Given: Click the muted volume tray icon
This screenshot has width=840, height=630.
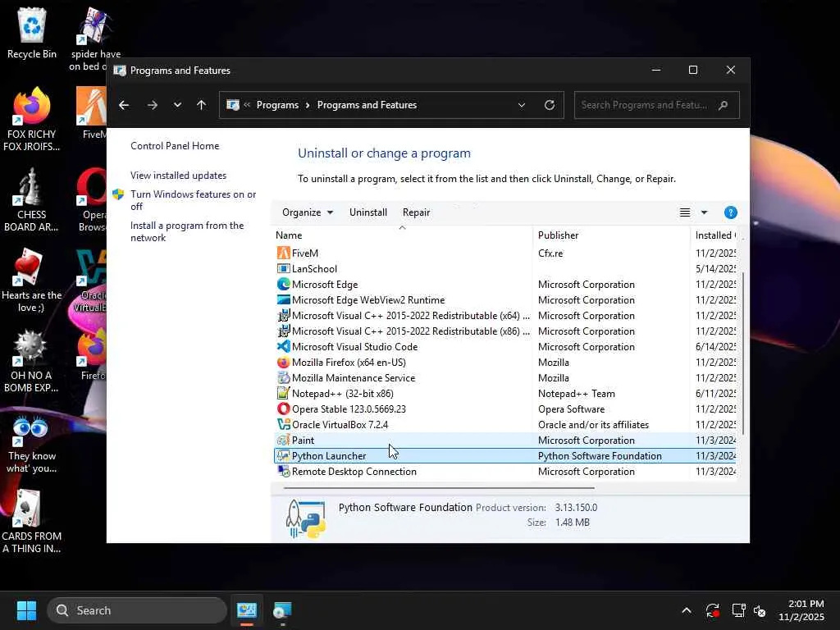Looking at the screenshot, I should click(x=760, y=610).
